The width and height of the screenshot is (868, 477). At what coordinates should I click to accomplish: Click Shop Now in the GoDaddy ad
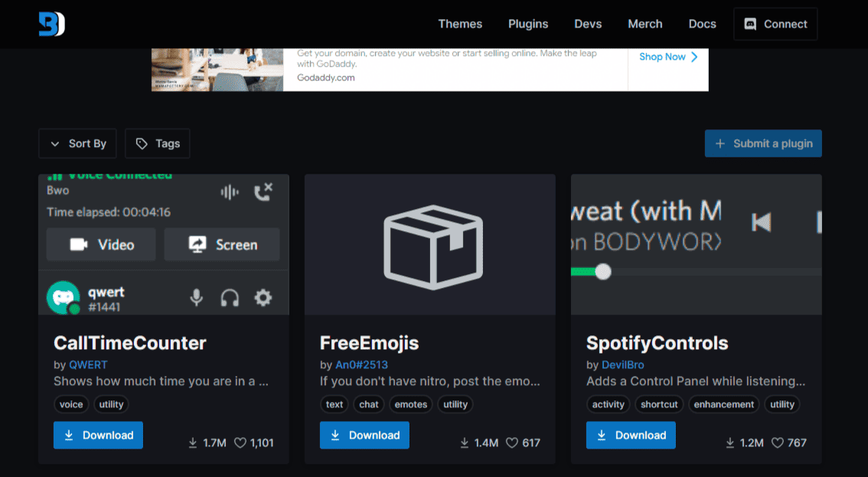pyautogui.click(x=668, y=57)
